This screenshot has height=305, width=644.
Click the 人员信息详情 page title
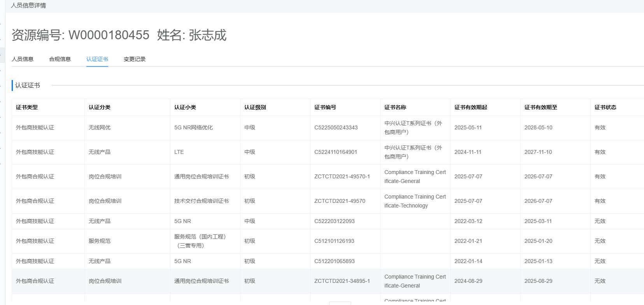point(28,5)
